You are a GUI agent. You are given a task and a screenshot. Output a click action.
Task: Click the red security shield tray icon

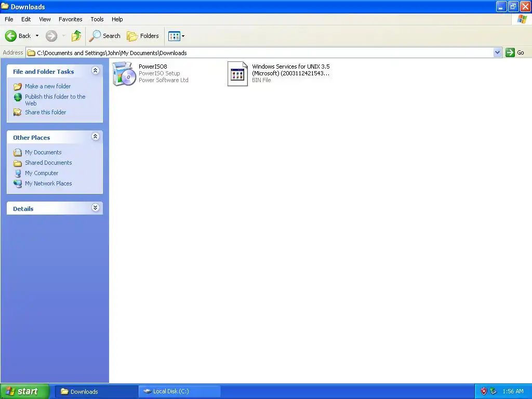pyautogui.click(x=484, y=391)
